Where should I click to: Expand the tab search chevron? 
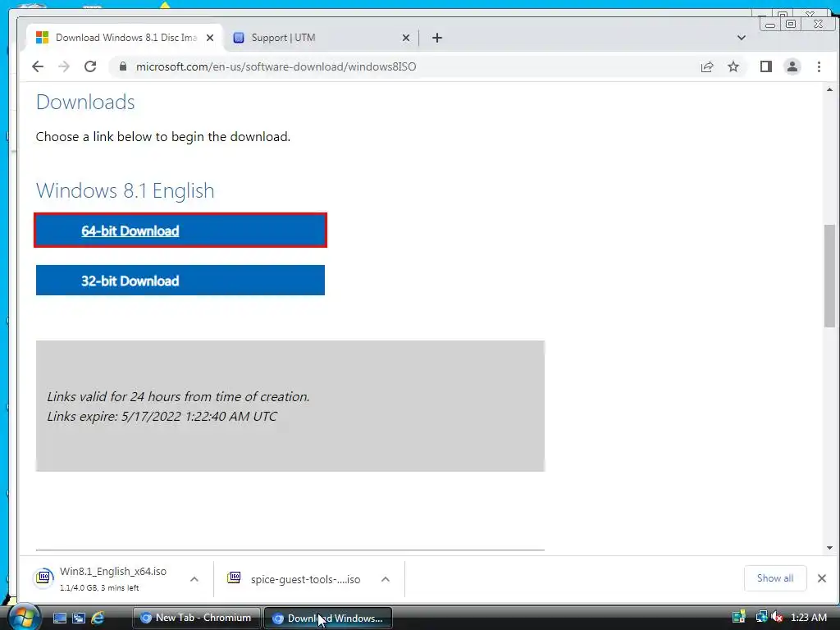click(x=741, y=38)
